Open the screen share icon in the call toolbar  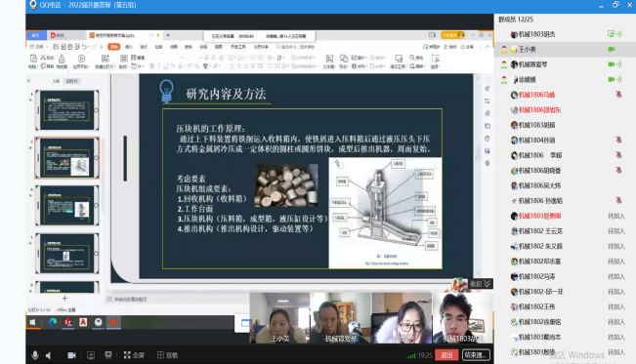tap(91, 355)
